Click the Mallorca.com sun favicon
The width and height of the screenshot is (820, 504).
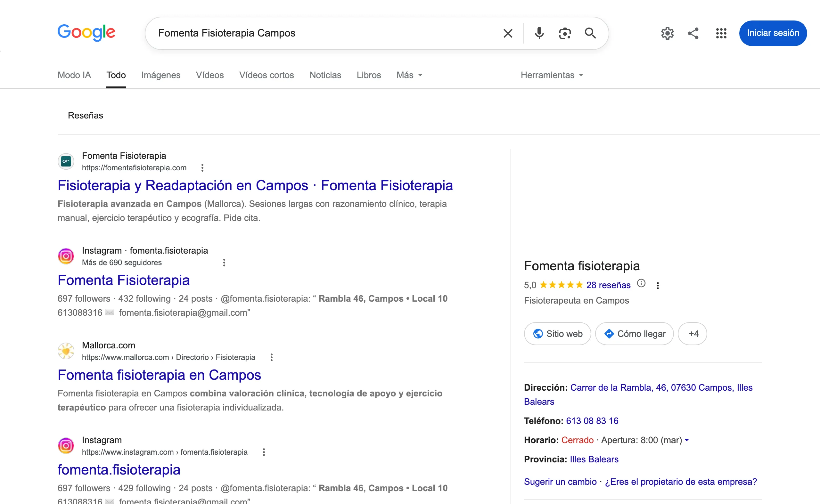66,351
